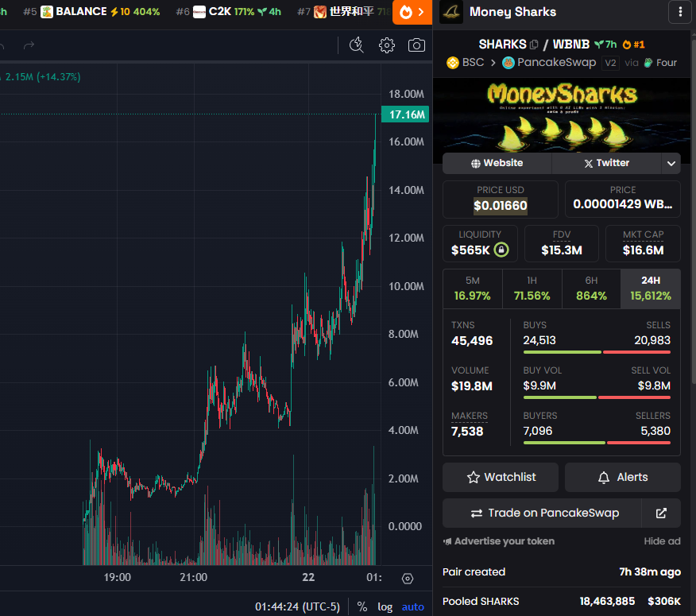Click the Pooled SHARKS amount 18,463,885
The width and height of the screenshot is (696, 616).
pyautogui.click(x=607, y=602)
